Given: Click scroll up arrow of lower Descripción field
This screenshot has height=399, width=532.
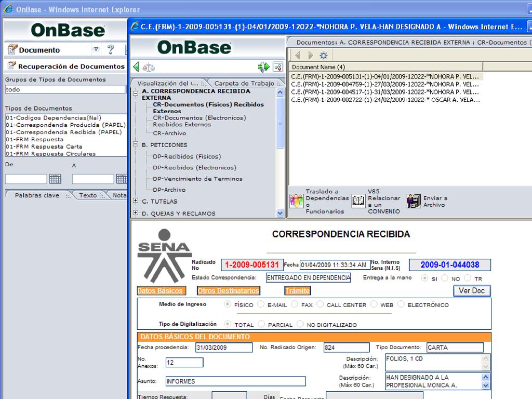Looking at the screenshot, I should point(486,377).
